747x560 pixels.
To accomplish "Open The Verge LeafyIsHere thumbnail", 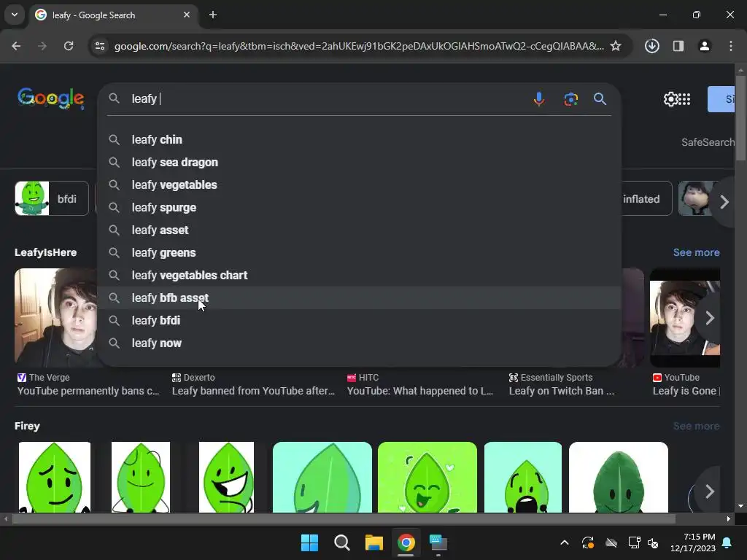I will click(x=55, y=318).
